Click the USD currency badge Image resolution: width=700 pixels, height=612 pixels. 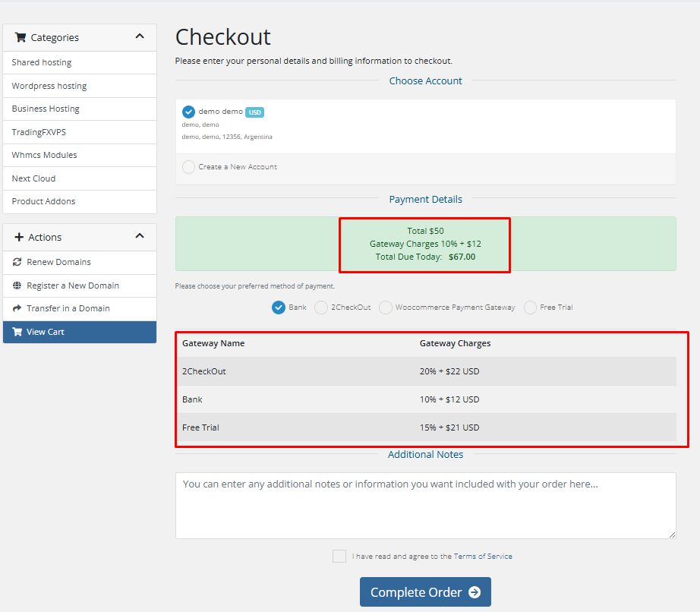(x=254, y=112)
